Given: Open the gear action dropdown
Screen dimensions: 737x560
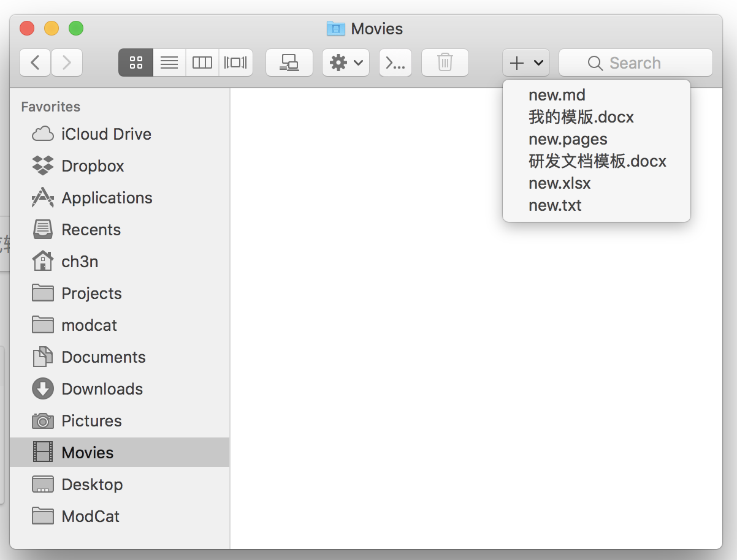Looking at the screenshot, I should click(x=346, y=62).
